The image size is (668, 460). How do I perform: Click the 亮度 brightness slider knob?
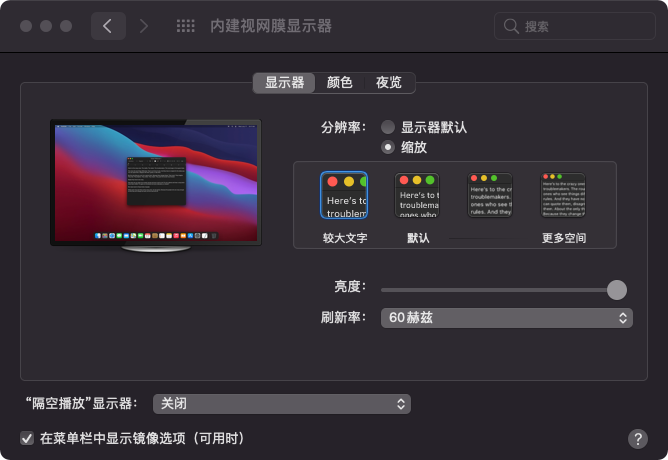(616, 290)
